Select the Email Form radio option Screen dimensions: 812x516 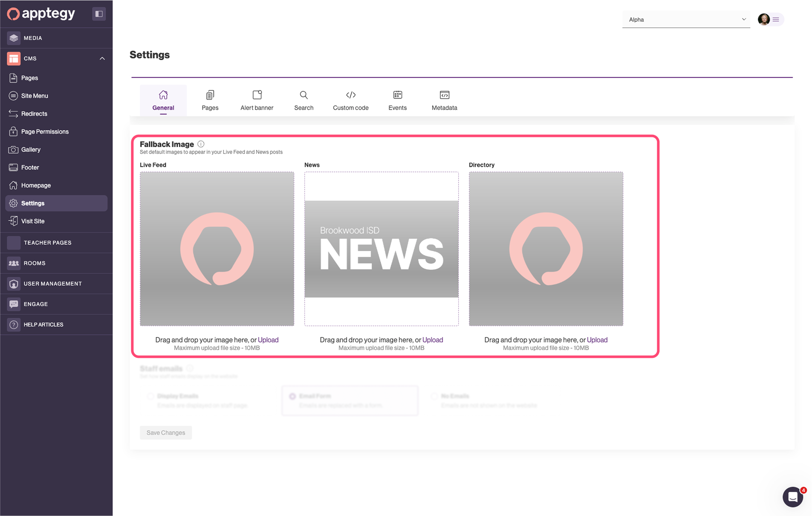(292, 396)
